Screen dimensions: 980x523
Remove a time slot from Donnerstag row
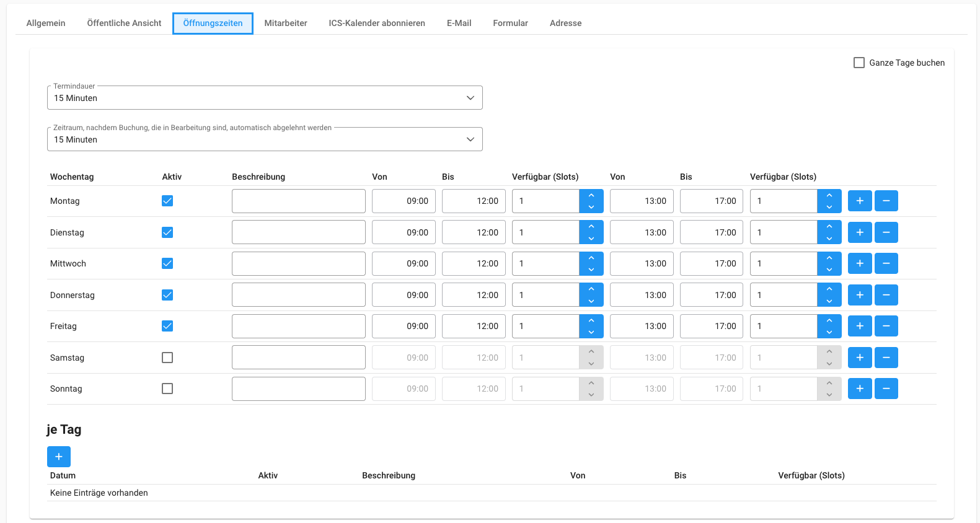[x=886, y=295]
